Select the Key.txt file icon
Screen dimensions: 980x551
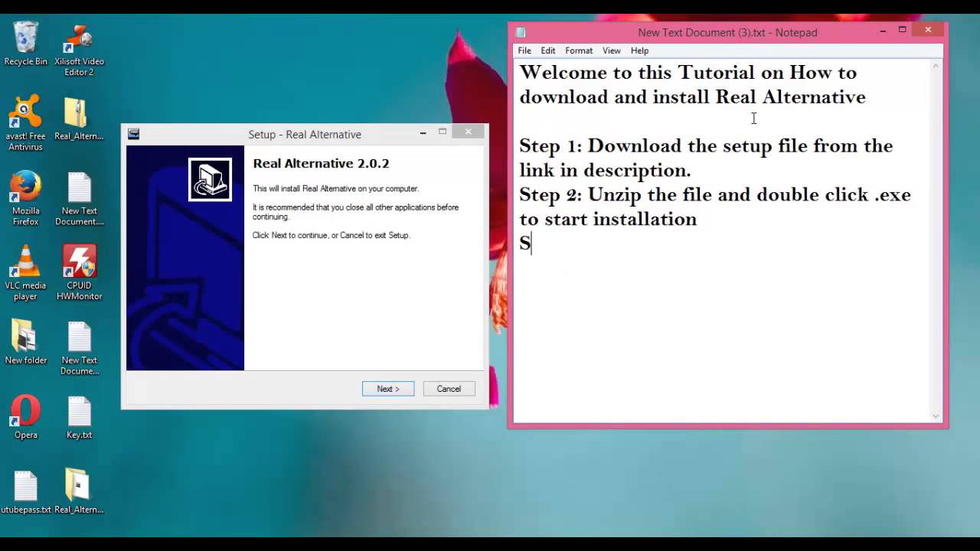coord(79,416)
